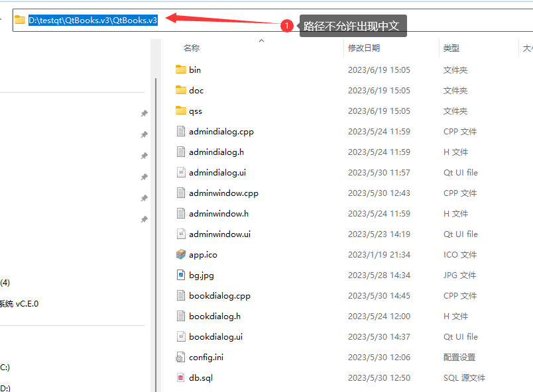The image size is (533, 392).
Task: Select the file name db.sql
Action: pyautogui.click(x=201, y=378)
